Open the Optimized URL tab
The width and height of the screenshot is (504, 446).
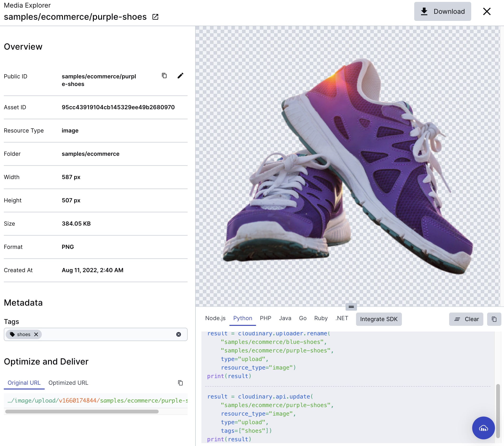68,383
